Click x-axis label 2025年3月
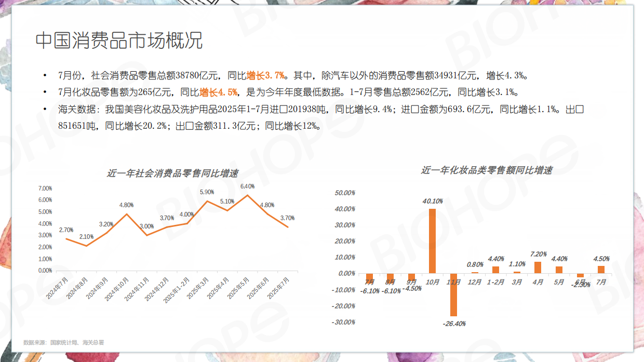The width and height of the screenshot is (644, 362). (x=198, y=288)
